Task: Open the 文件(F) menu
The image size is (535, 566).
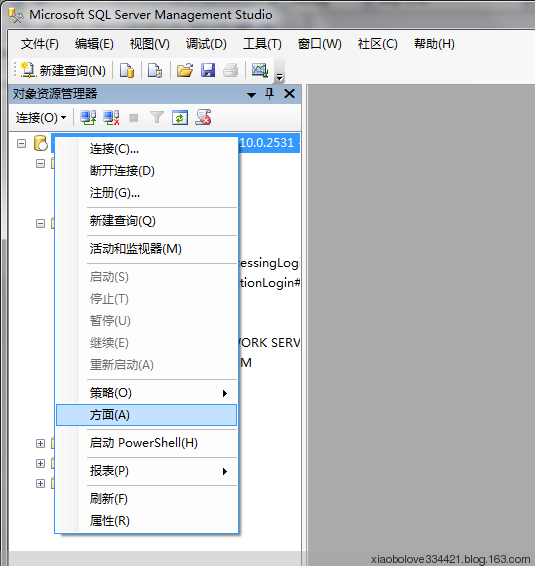Action: pos(40,44)
